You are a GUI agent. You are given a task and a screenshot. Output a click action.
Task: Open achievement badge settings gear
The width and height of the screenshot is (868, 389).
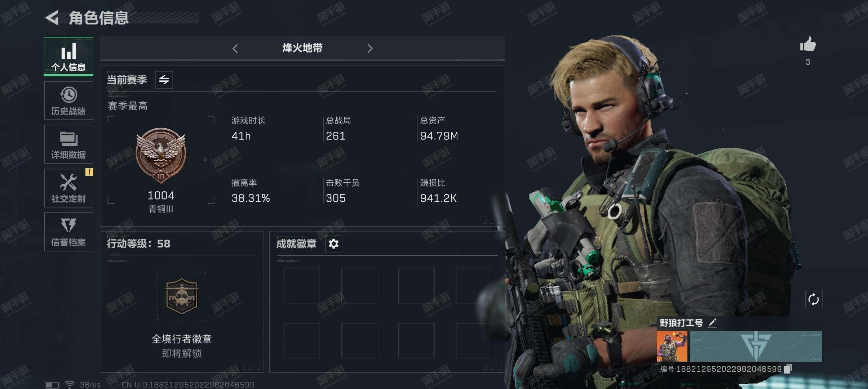coord(333,244)
